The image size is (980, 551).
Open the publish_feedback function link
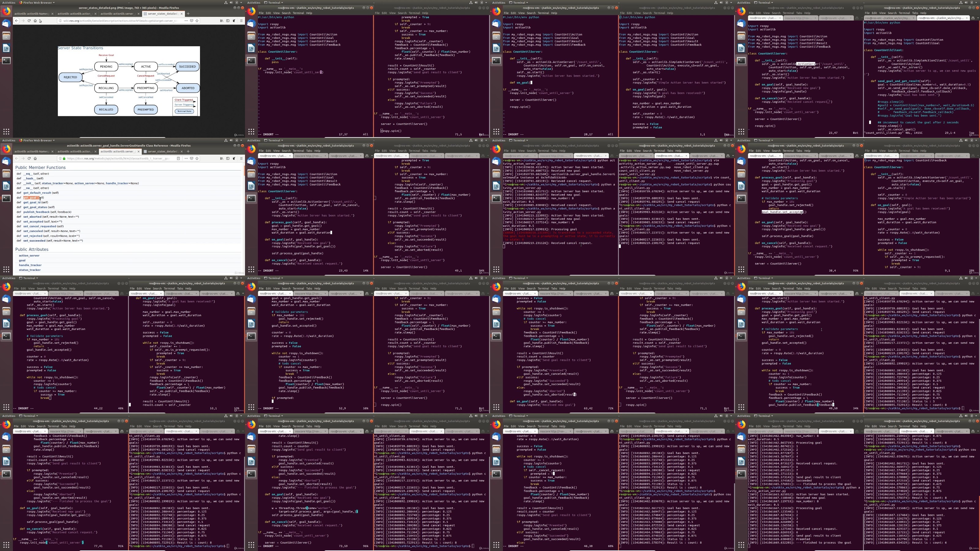[x=36, y=212]
